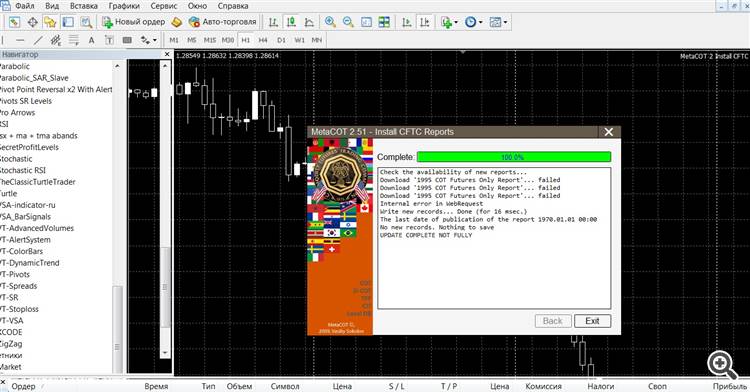The width and height of the screenshot is (750, 392).
Task: Click Navigator scrollbar down arrow
Action: click(x=165, y=353)
